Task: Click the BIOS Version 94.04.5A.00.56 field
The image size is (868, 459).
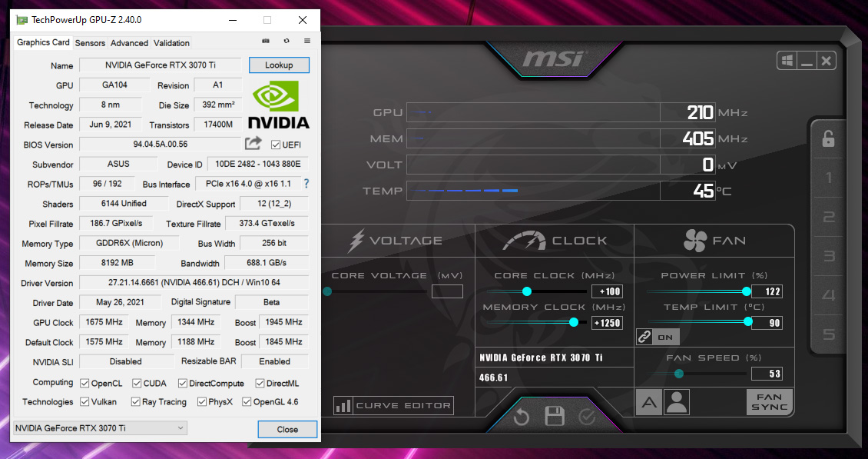Action: (161, 144)
